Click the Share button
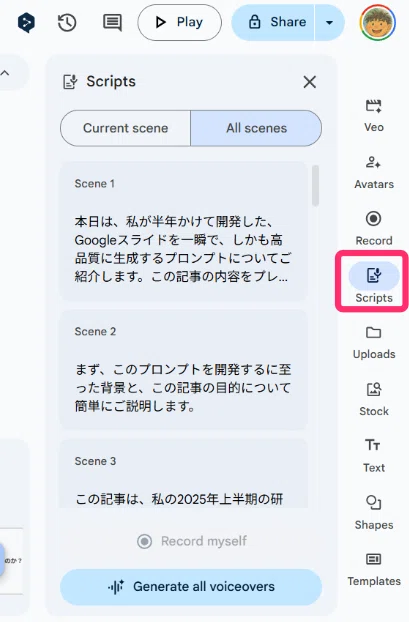 273,23
